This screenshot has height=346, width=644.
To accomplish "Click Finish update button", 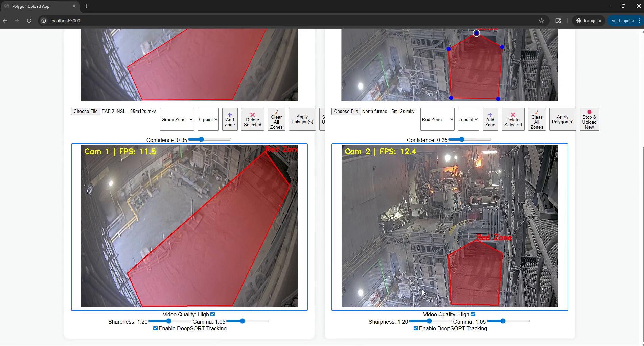I will pyautogui.click(x=623, y=21).
